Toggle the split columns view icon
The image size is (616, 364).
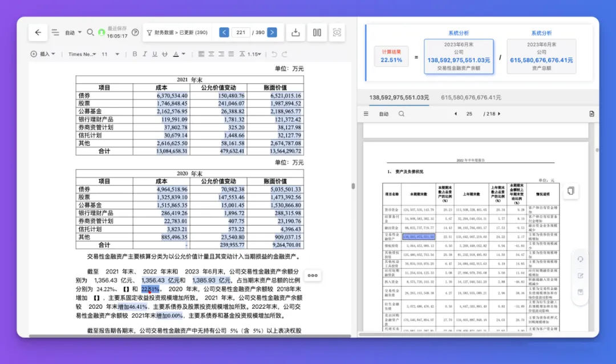pyautogui.click(x=317, y=32)
